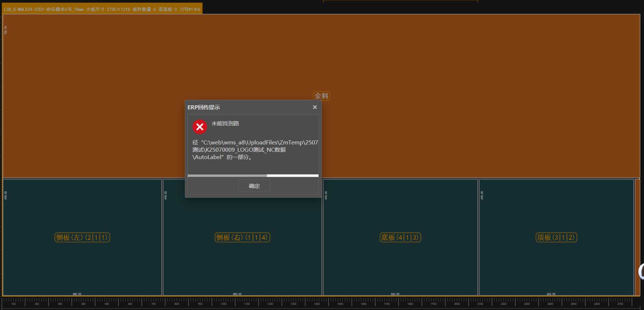The width and height of the screenshot is (644, 310).
Task: Click the 确定 button in the dialog
Action: pos(254,186)
